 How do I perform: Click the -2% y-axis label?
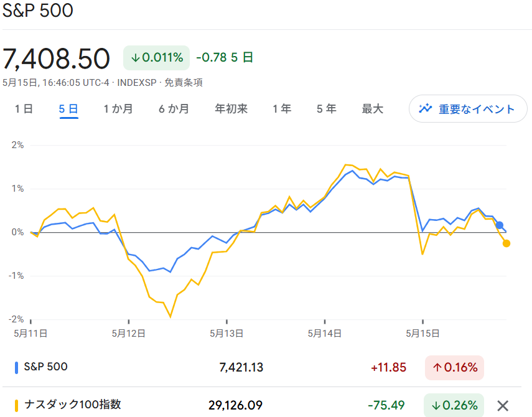(x=16, y=319)
